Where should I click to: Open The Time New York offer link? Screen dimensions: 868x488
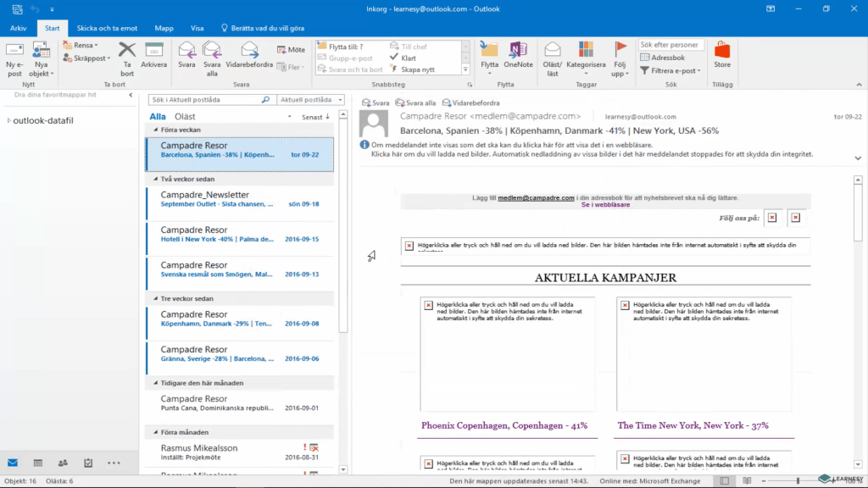click(693, 425)
